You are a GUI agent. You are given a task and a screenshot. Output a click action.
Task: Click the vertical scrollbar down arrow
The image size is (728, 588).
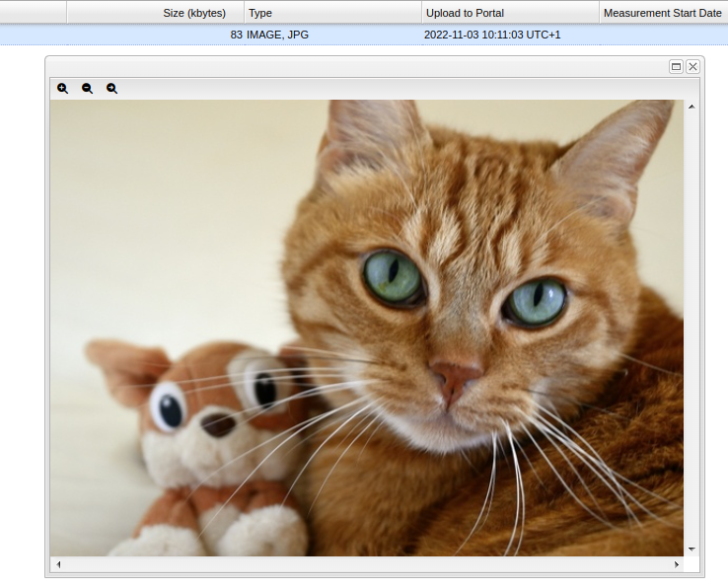(x=692, y=548)
